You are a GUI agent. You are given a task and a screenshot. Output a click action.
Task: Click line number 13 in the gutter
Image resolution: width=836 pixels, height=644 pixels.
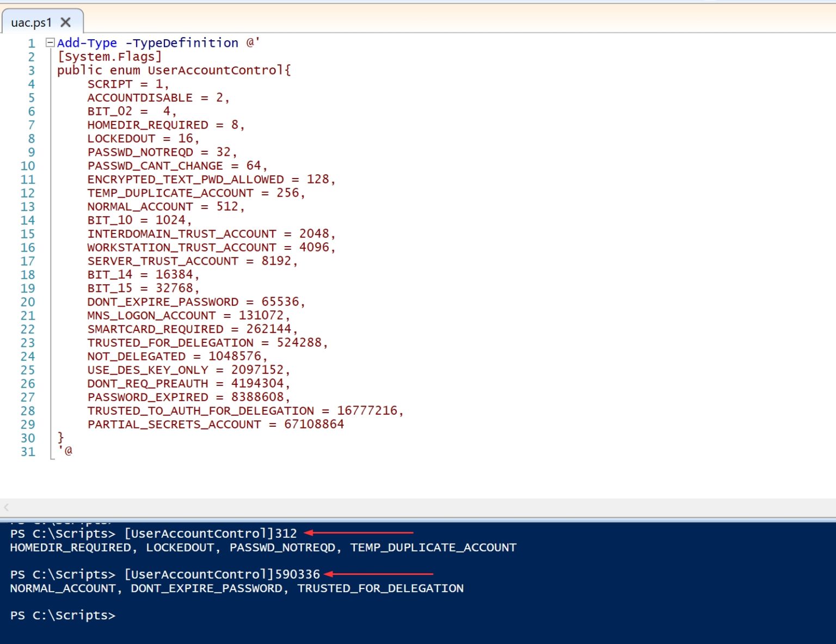(28, 207)
